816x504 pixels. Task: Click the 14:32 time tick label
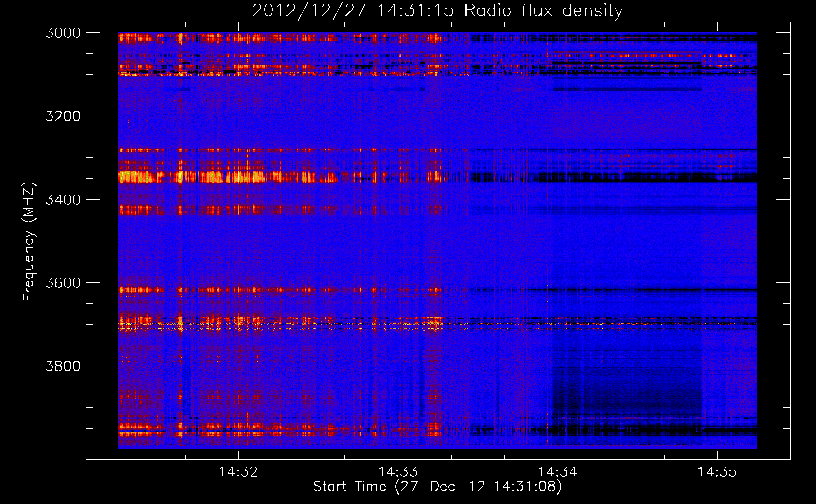click(238, 472)
